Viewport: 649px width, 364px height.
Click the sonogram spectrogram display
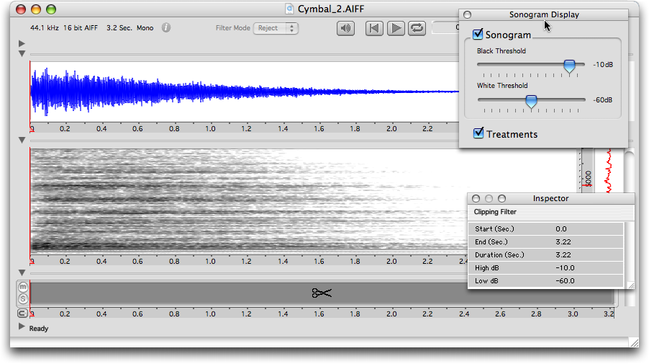click(x=248, y=201)
